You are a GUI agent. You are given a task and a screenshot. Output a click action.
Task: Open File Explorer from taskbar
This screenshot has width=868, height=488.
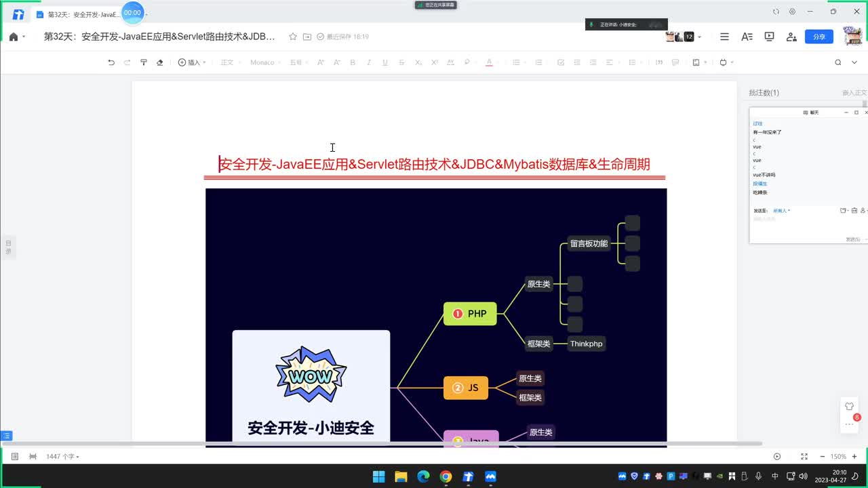(x=401, y=476)
